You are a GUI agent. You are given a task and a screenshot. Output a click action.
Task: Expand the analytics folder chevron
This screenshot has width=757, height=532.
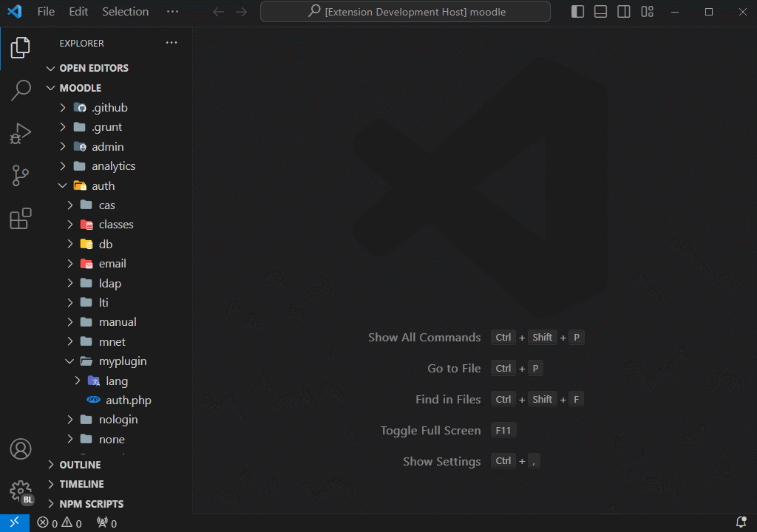coord(63,166)
